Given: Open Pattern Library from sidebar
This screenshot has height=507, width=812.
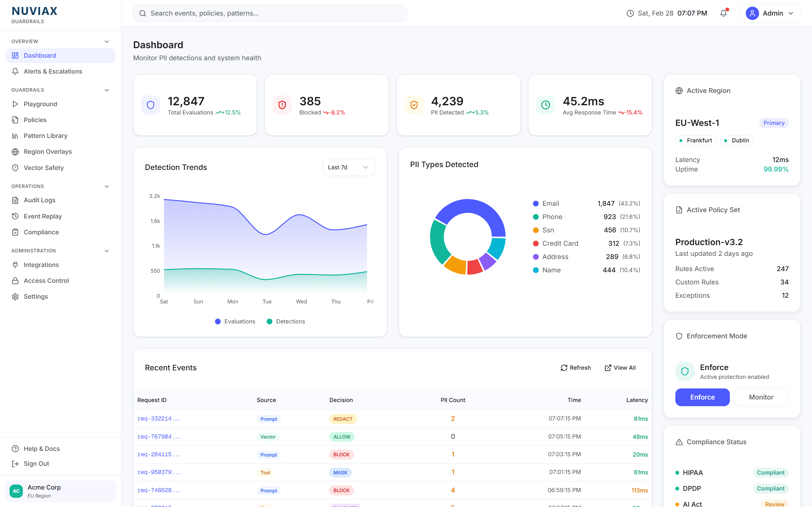Looking at the screenshot, I should pos(46,136).
